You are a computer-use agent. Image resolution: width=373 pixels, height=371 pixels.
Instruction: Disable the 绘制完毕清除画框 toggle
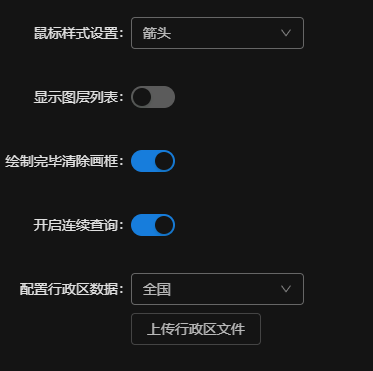tap(153, 161)
